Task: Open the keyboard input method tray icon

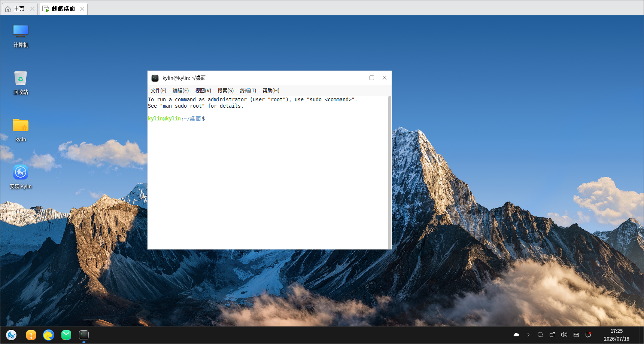Action: [x=576, y=335]
